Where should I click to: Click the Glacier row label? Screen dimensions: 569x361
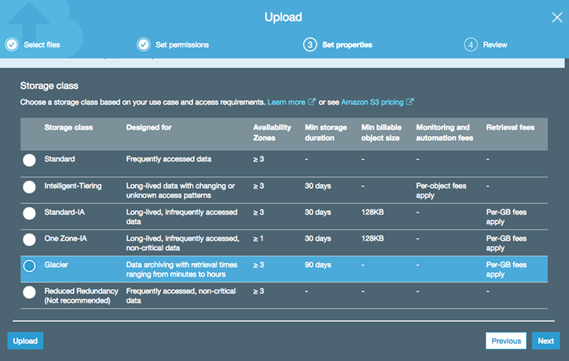click(x=56, y=264)
